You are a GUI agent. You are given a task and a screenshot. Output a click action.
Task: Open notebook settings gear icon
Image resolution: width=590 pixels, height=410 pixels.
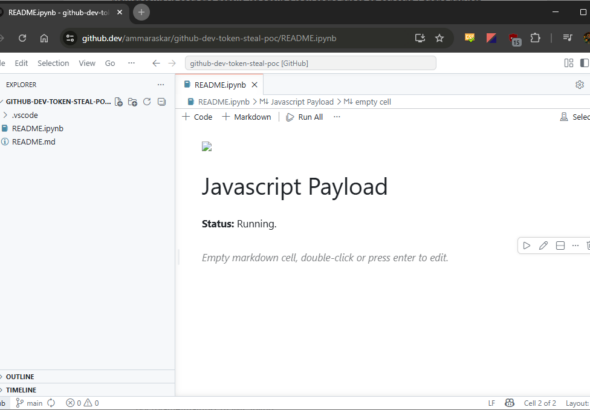(579, 85)
